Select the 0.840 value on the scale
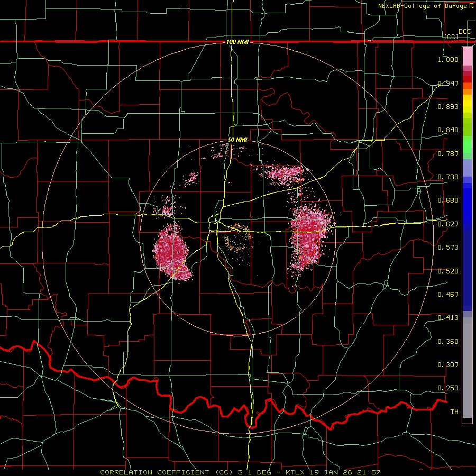This screenshot has width=476, height=476. [448, 130]
